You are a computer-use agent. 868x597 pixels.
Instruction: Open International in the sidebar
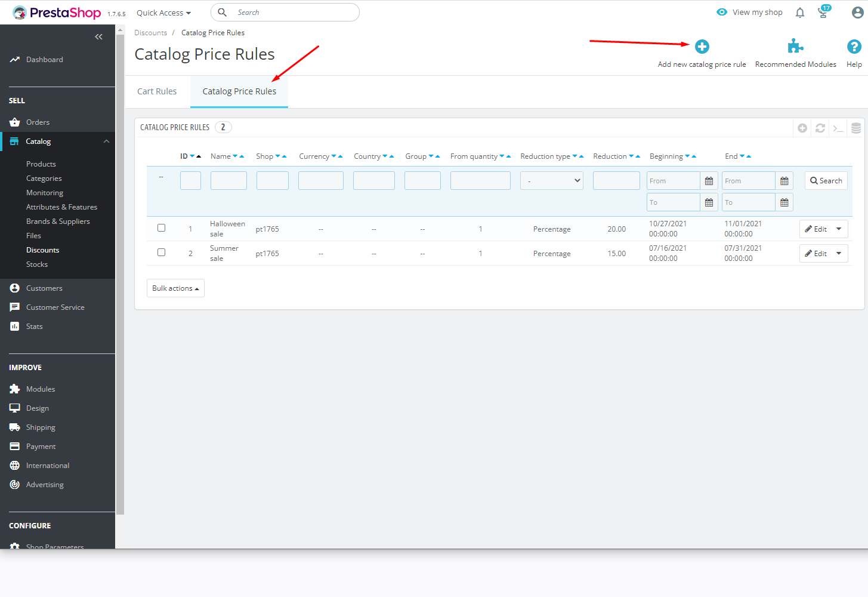[48, 466]
